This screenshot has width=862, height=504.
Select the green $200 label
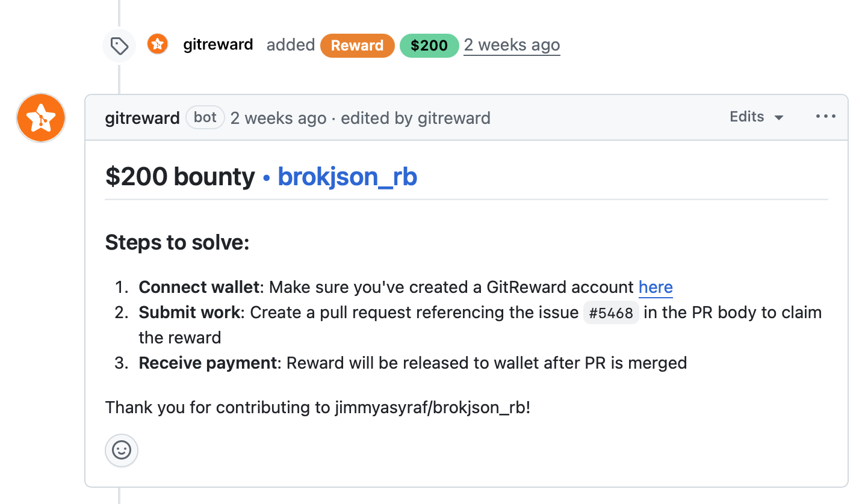(429, 46)
